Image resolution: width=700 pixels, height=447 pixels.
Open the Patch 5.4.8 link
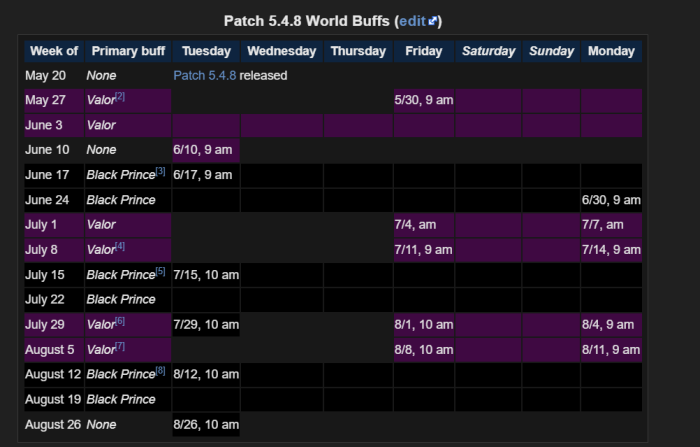click(205, 75)
